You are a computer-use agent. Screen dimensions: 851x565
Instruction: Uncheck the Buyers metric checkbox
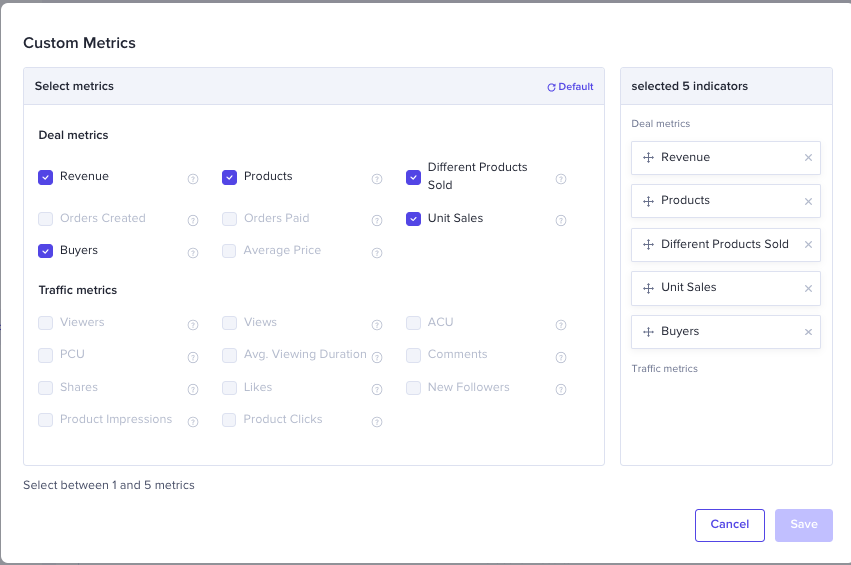pos(45,251)
